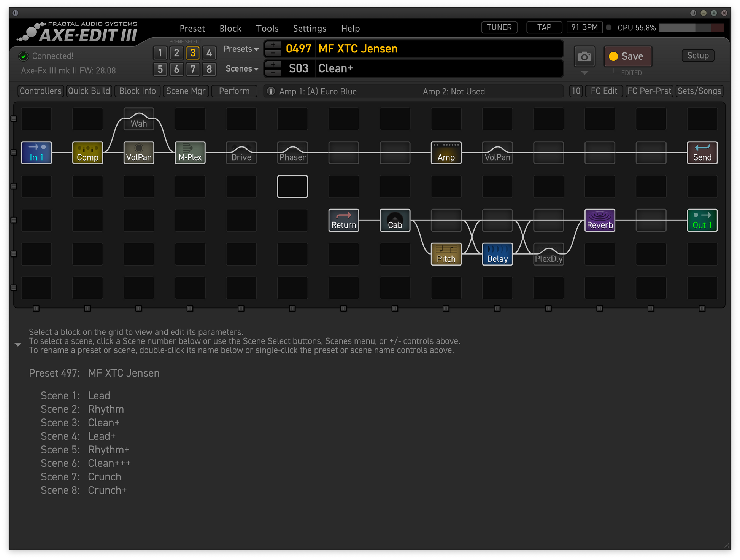740x560 pixels.
Task: Select the M-Plex multiplexer block
Action: (x=190, y=153)
